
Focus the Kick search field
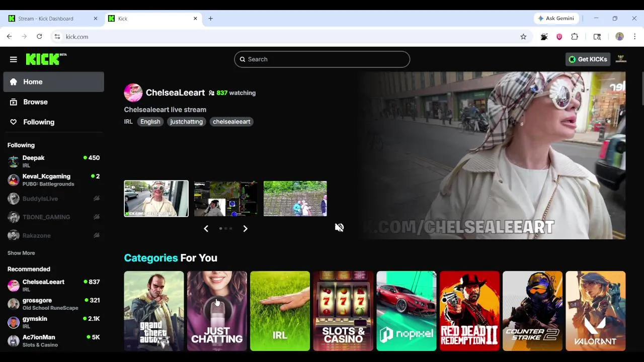point(322,59)
